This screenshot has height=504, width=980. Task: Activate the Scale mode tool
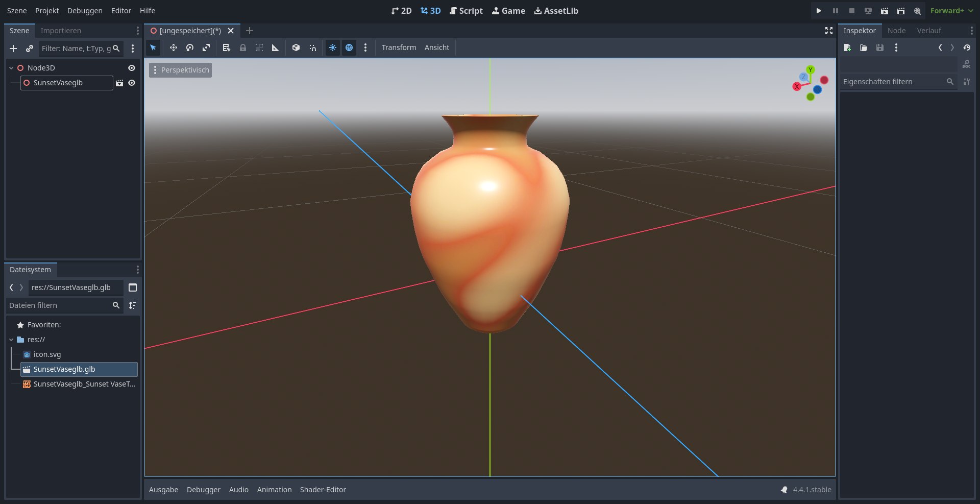click(x=206, y=47)
